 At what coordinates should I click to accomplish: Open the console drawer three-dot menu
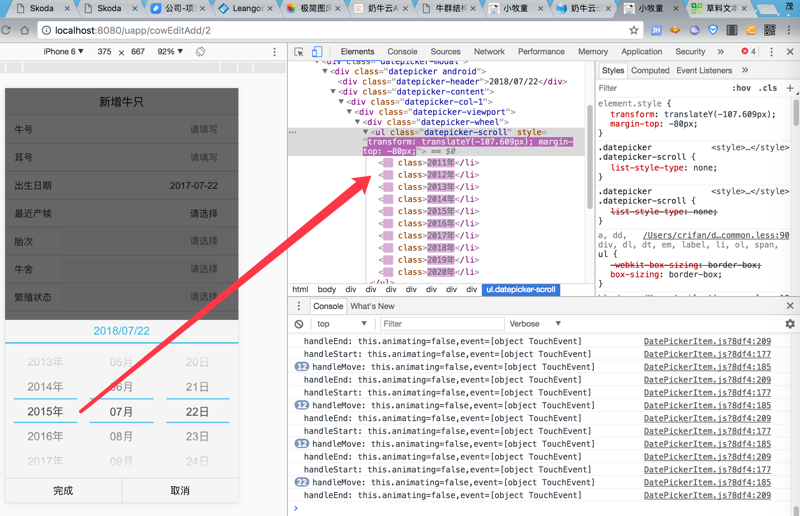click(299, 306)
